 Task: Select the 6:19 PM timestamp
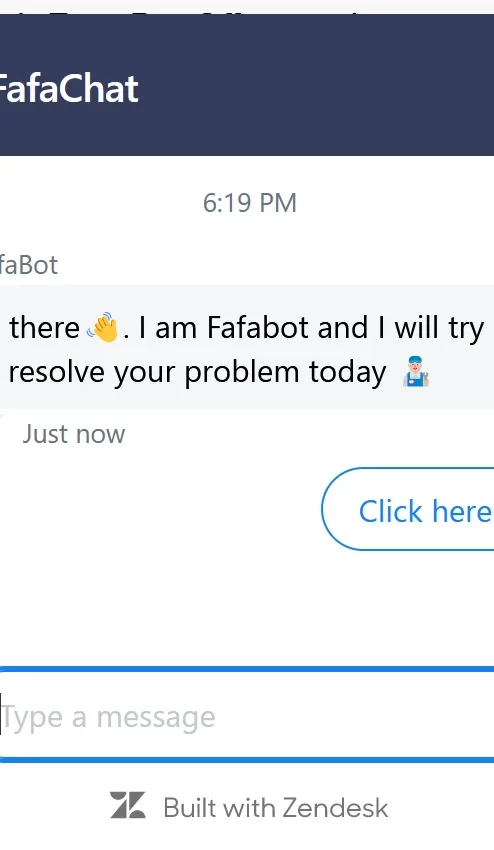click(x=249, y=203)
